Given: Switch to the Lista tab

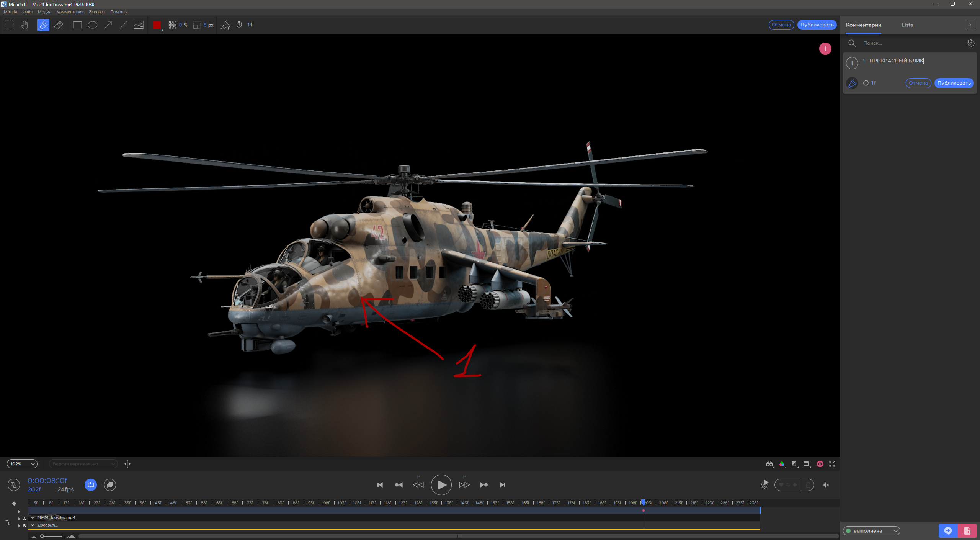Looking at the screenshot, I should pos(907,25).
